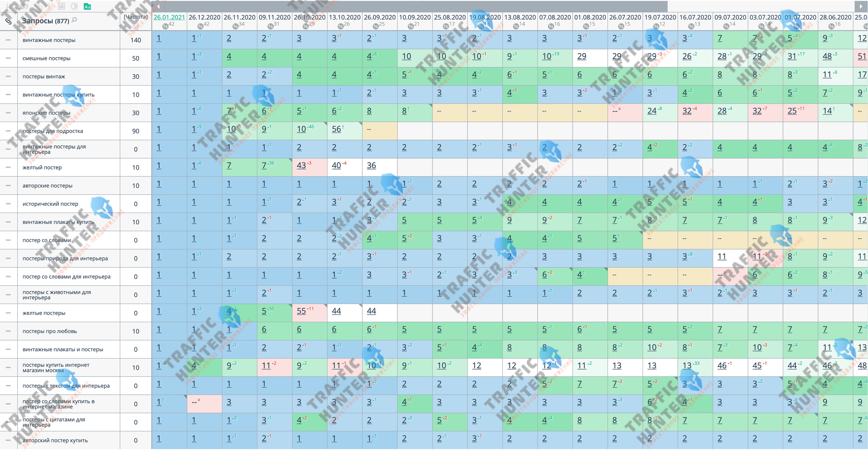Click the paperclip icon in top toolbar
Screen dimensions: 868x450
[x=39, y=6]
